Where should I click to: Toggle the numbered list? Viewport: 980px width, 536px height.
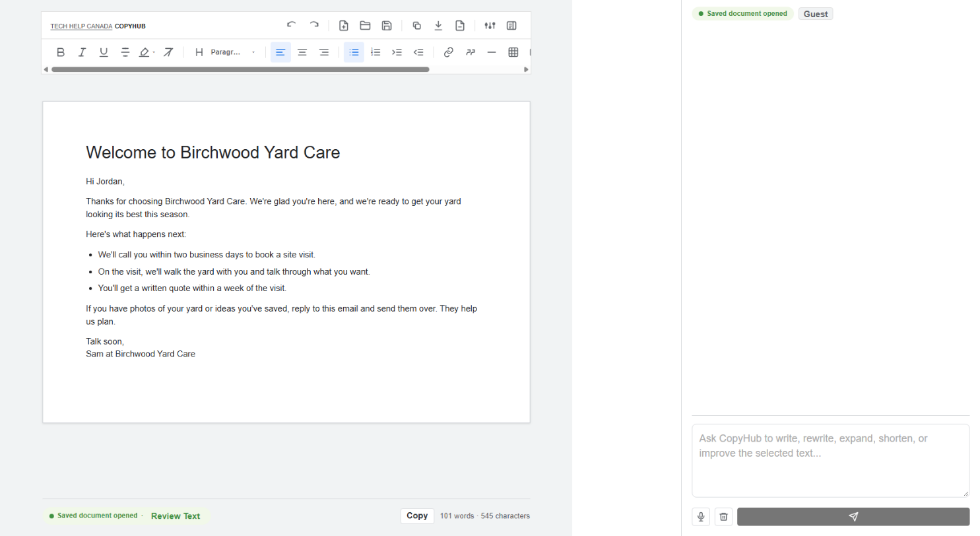pyautogui.click(x=376, y=52)
